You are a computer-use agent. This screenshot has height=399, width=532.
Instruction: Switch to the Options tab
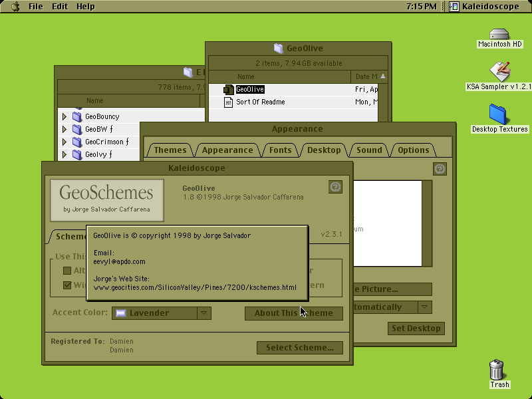413,150
